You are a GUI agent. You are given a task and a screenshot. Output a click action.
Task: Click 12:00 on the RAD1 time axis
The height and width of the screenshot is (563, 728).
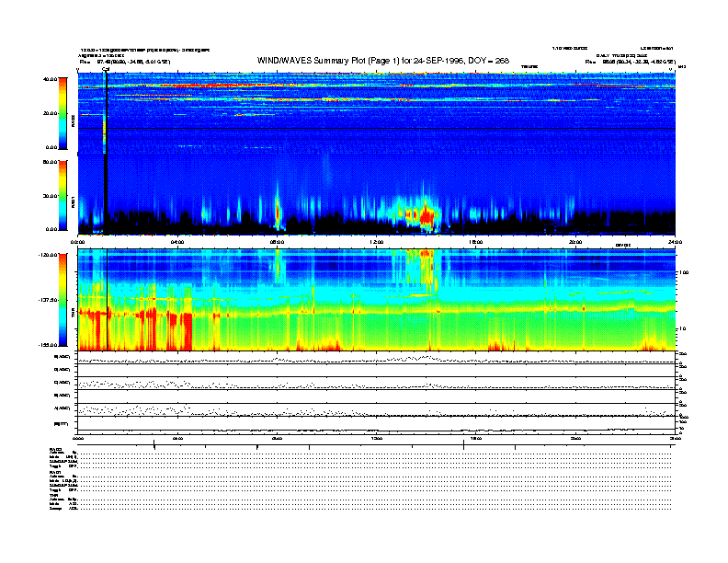[377, 242]
